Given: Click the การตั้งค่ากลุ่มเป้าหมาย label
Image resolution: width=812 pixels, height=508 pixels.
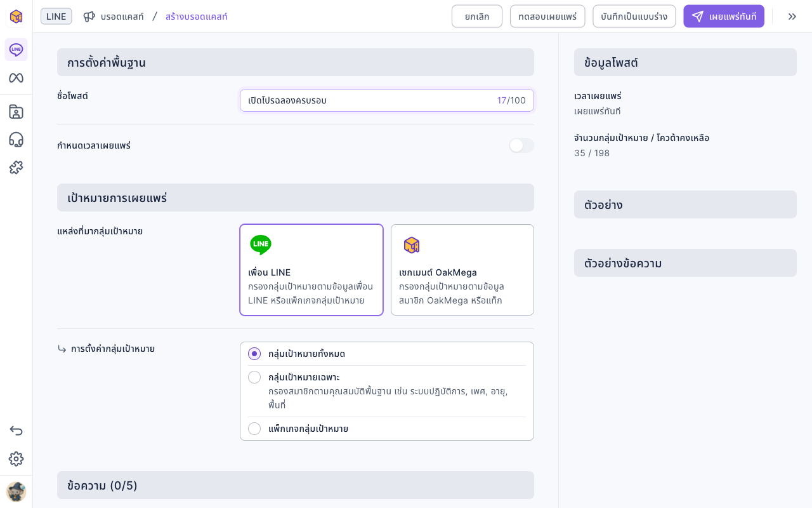Looking at the screenshot, I should coord(113,349).
